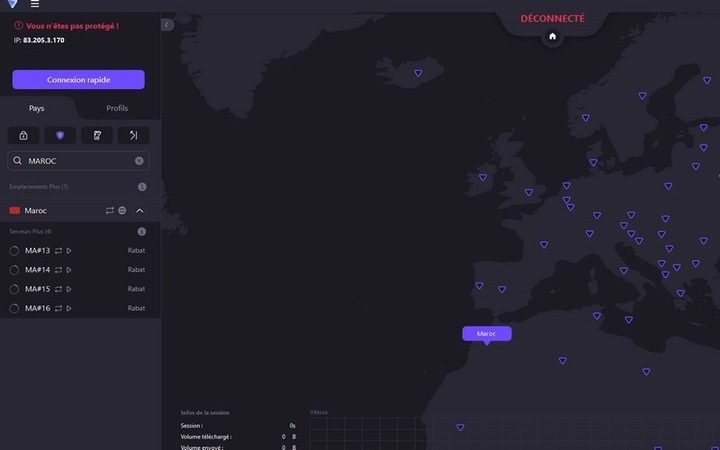The height and width of the screenshot is (450, 720).
Task: Toggle the NetShield shield icon
Action: click(60, 135)
